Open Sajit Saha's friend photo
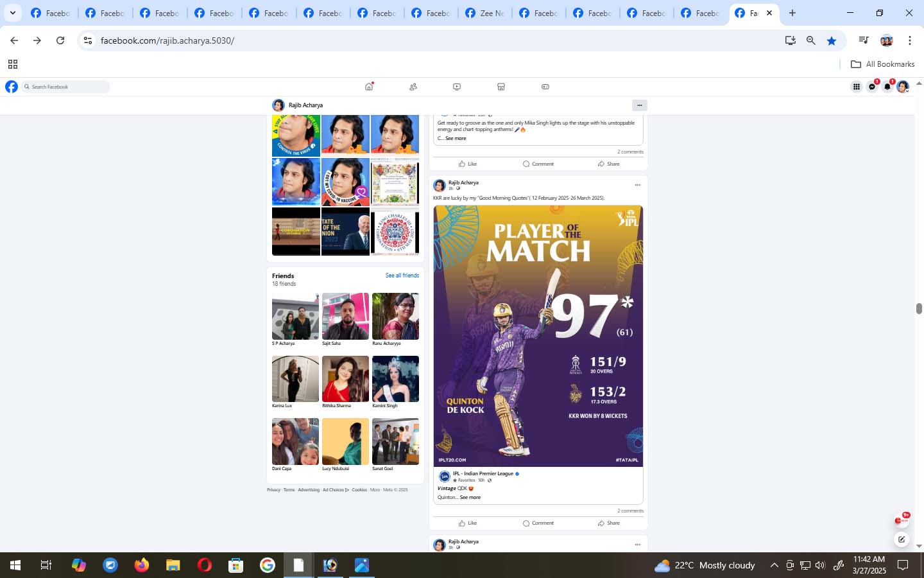Viewport: 924px width, 578px height. 345,316
